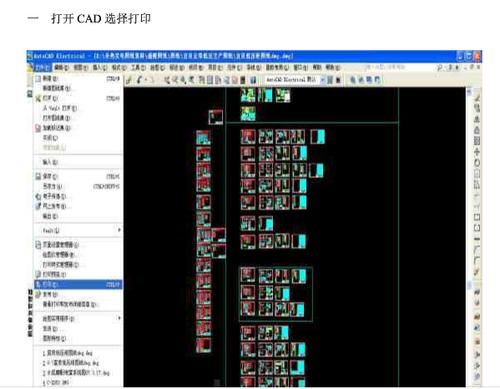Select the Trim tool in right toolbar
Image resolution: width=500 pixels, height=389 pixels.
pyautogui.click(x=477, y=195)
